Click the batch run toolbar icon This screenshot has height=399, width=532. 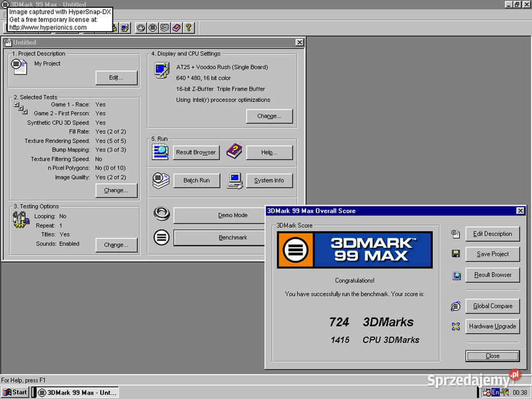coord(165,28)
